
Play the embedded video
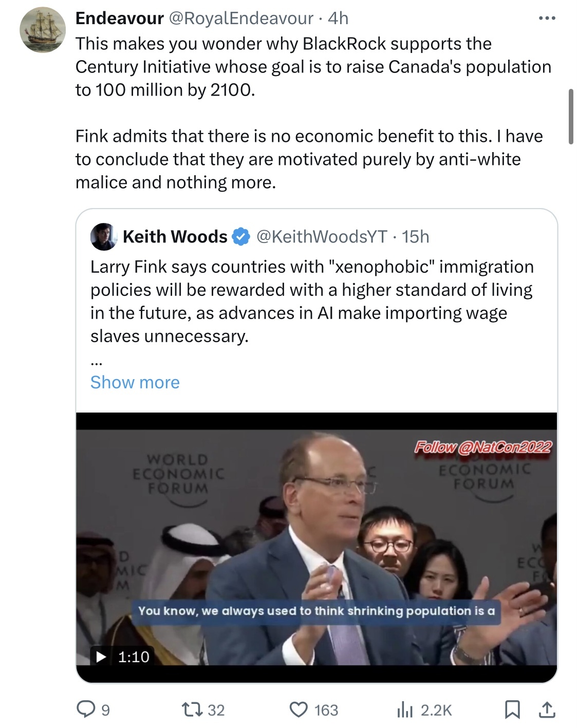[x=101, y=657]
